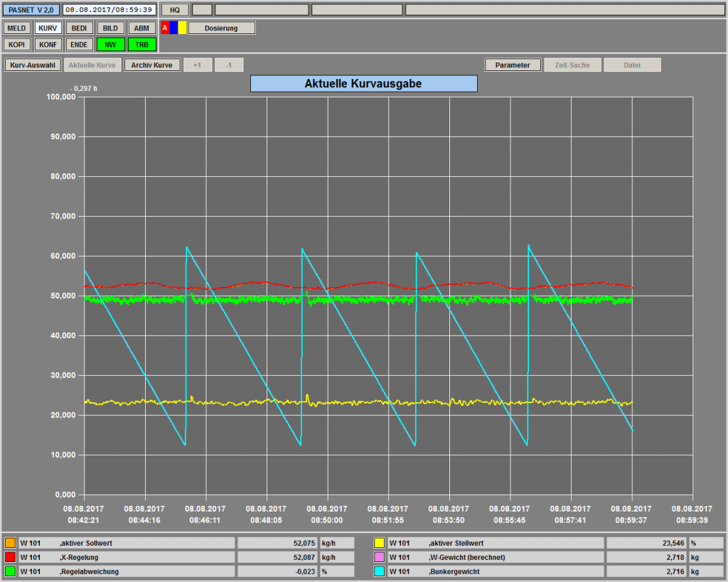Screen dimensions: 728x582
Task: Open the KONF configuration button
Action: 48,44
